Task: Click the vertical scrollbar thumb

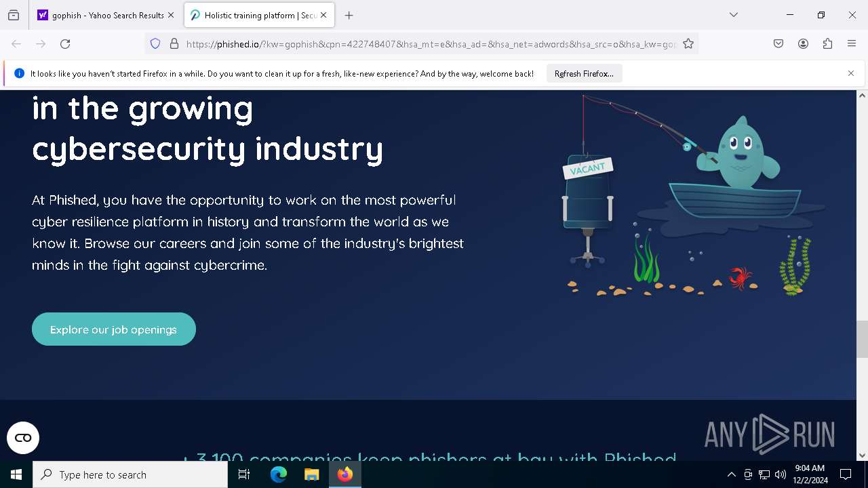Action: coord(862,339)
